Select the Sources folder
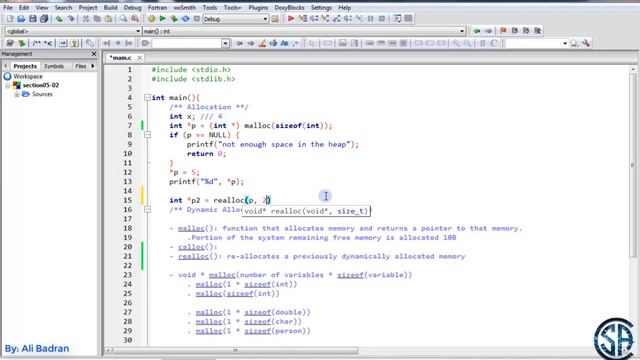 pyautogui.click(x=42, y=94)
